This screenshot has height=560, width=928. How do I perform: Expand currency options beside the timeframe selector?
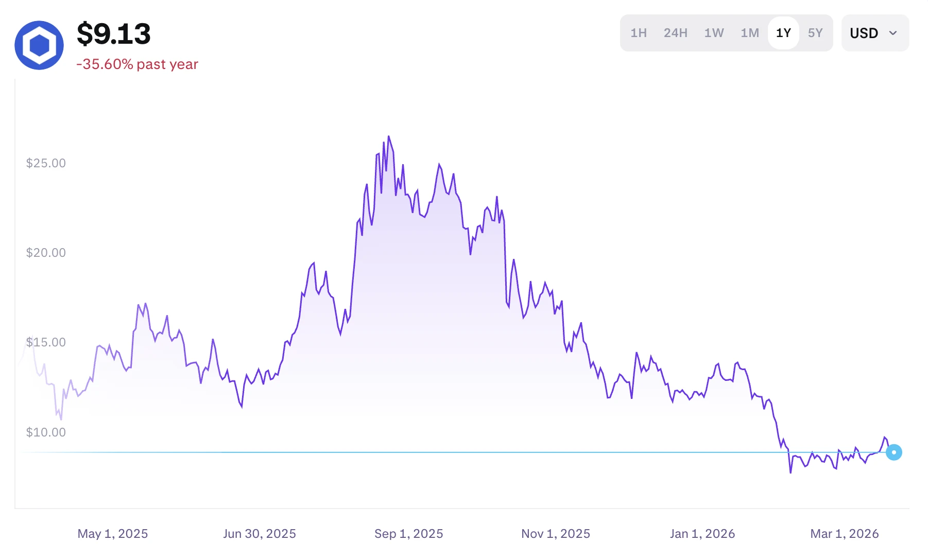(874, 33)
